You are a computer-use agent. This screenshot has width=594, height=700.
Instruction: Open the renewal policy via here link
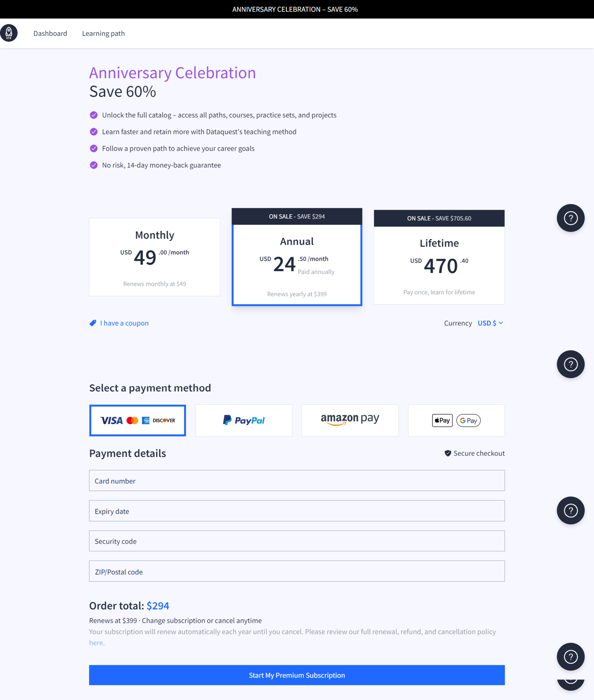[x=96, y=643]
